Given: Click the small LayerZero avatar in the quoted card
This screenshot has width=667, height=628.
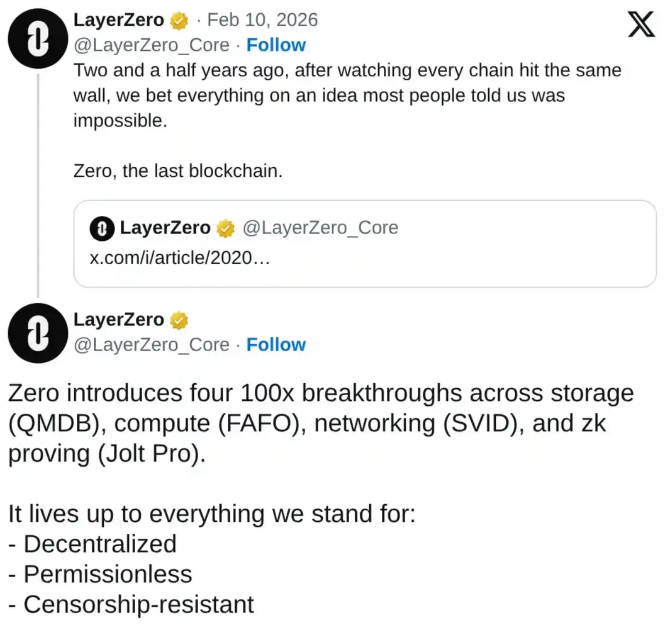Looking at the screenshot, I should tap(102, 229).
